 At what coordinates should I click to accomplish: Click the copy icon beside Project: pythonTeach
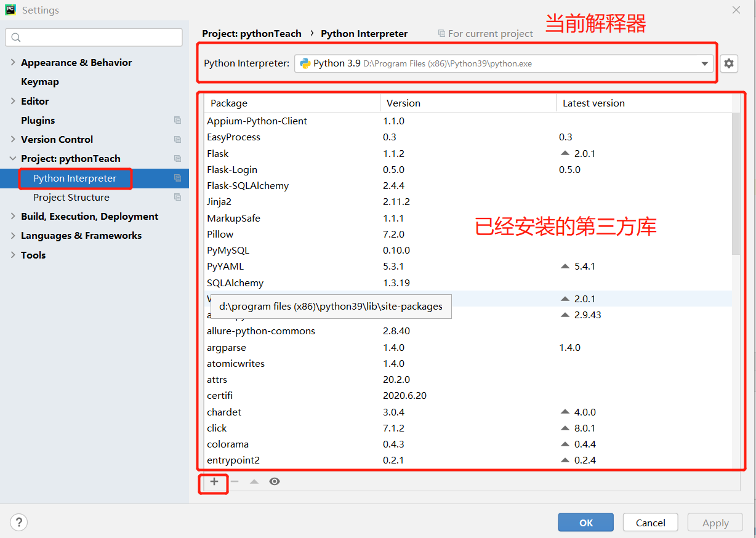click(177, 158)
